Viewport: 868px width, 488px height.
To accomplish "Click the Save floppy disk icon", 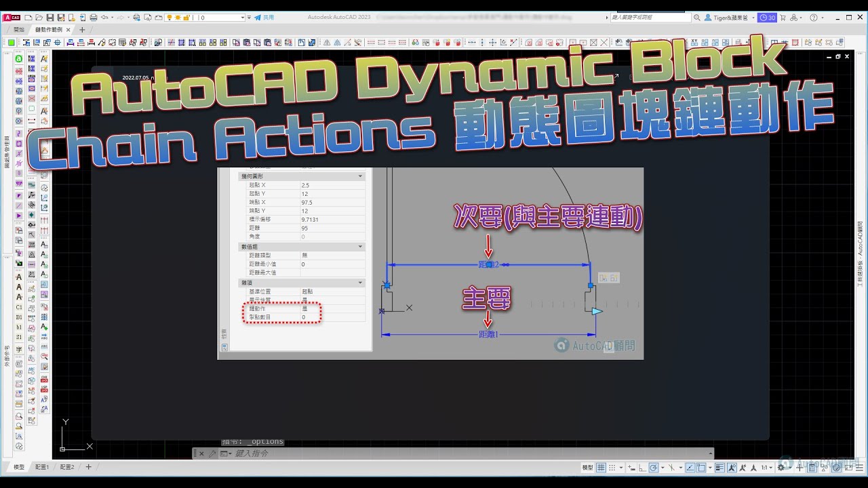I will (50, 17).
